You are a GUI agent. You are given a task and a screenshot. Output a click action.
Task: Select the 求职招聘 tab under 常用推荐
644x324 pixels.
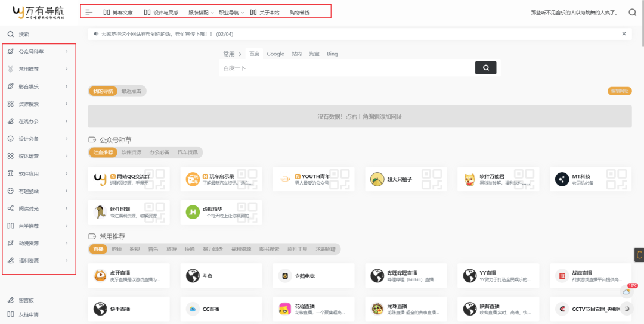click(x=326, y=249)
